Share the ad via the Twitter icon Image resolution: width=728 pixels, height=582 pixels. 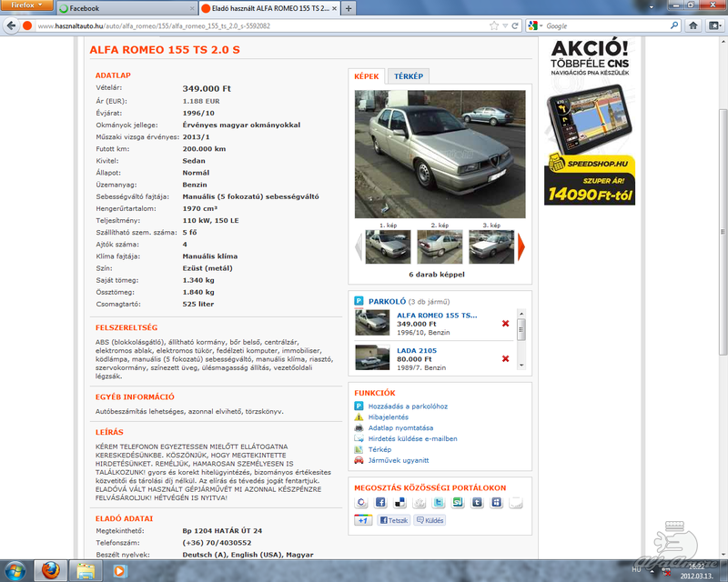pyautogui.click(x=439, y=502)
